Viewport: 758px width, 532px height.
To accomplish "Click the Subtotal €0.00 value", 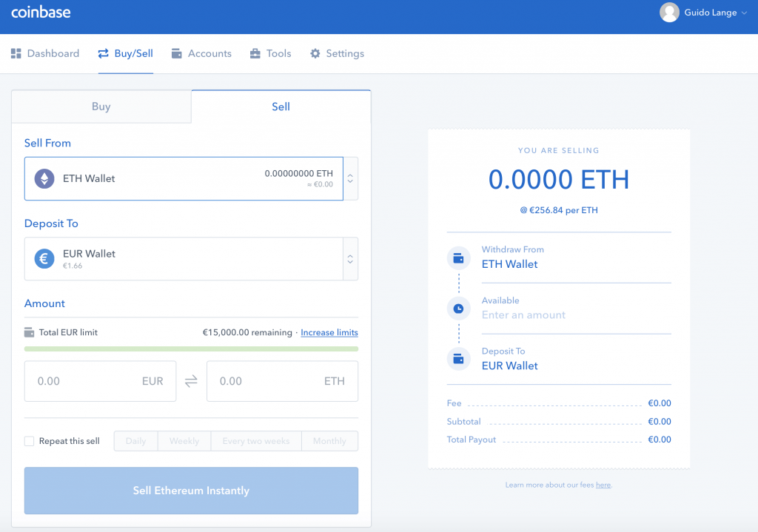I will point(660,421).
